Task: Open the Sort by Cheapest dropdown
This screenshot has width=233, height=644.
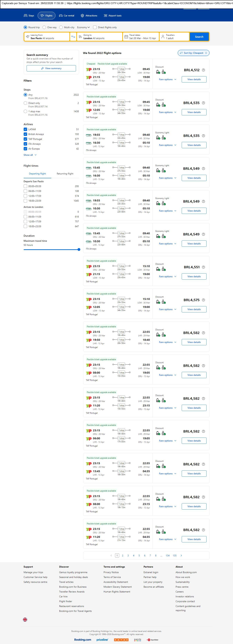Action: (193, 53)
